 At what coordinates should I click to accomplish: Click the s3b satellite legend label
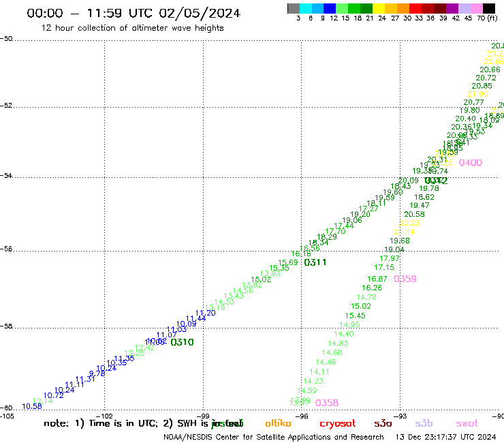coord(424,423)
